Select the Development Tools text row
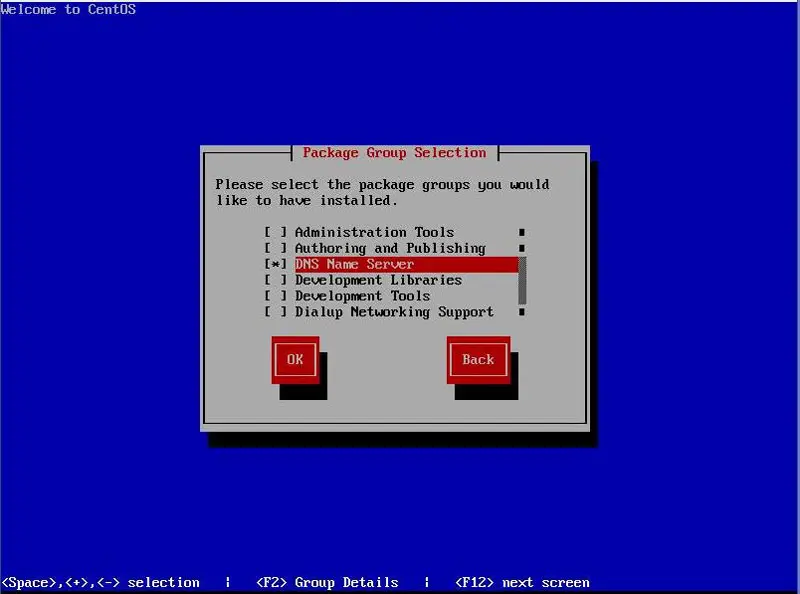 (x=362, y=295)
